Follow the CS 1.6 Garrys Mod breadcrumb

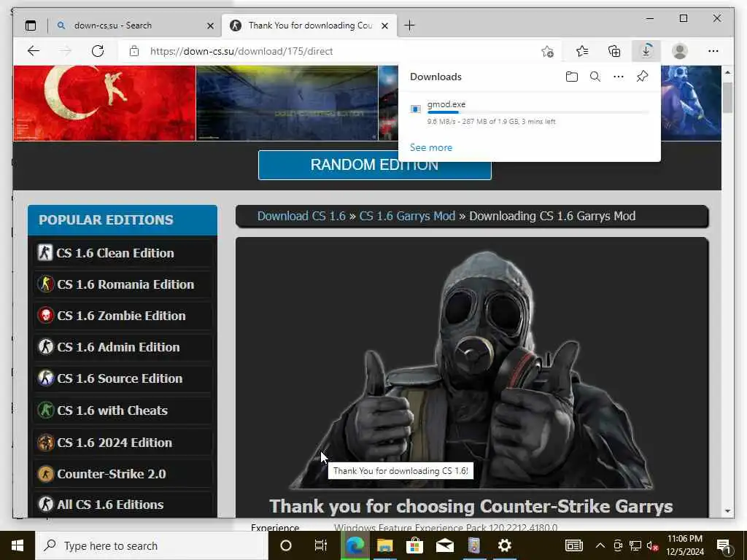[407, 216]
